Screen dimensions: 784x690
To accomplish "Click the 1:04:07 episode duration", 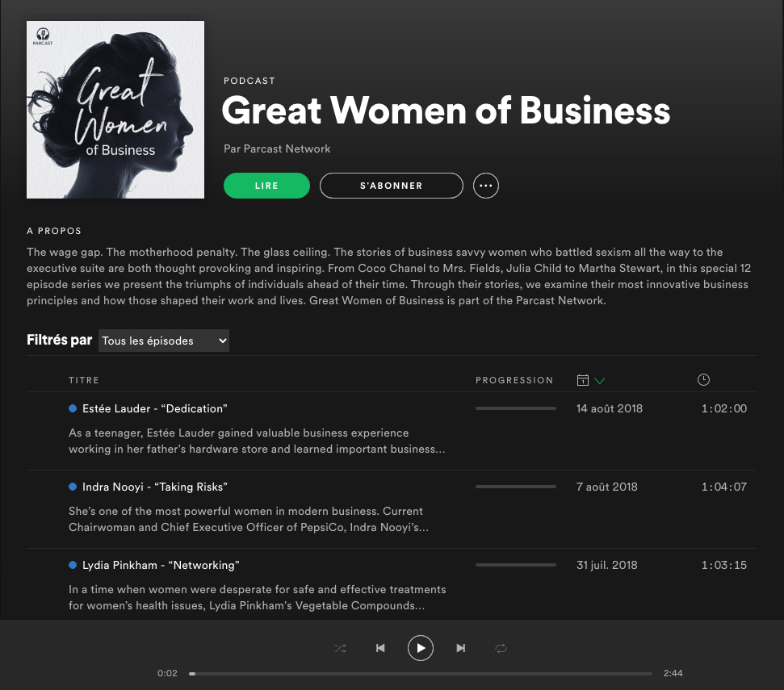I will click(724, 487).
